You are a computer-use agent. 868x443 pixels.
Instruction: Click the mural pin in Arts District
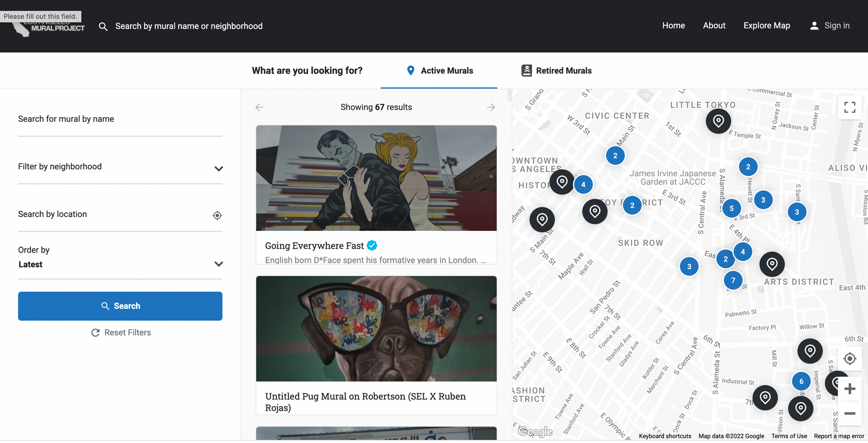772,264
